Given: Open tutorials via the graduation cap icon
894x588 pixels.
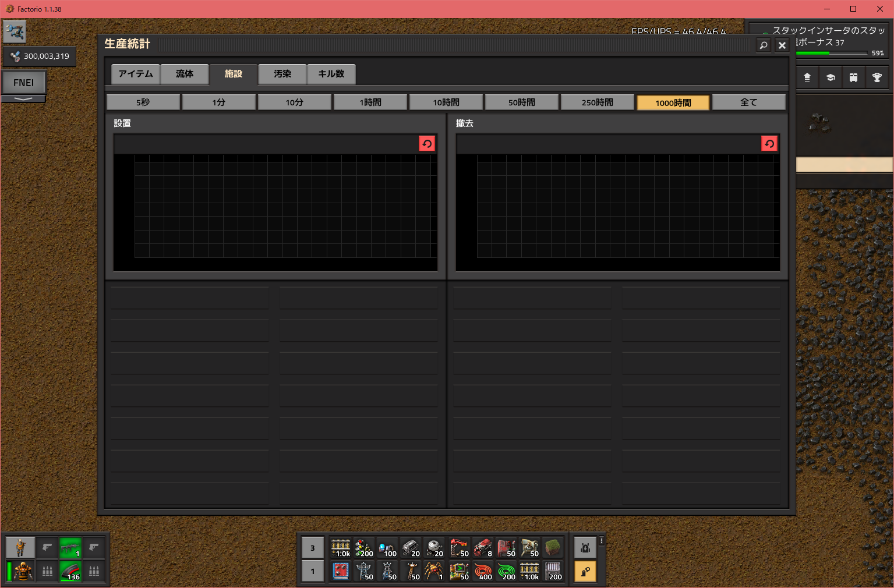Looking at the screenshot, I should pos(831,77).
